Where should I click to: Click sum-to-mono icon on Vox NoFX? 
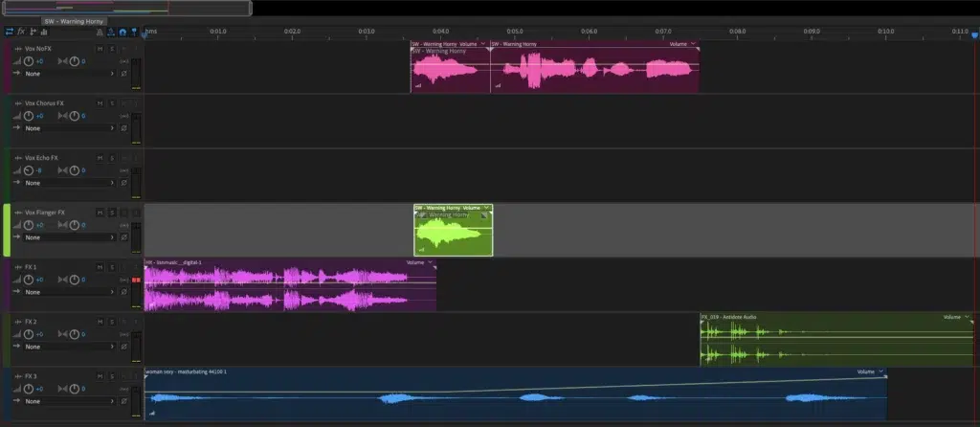(124, 61)
